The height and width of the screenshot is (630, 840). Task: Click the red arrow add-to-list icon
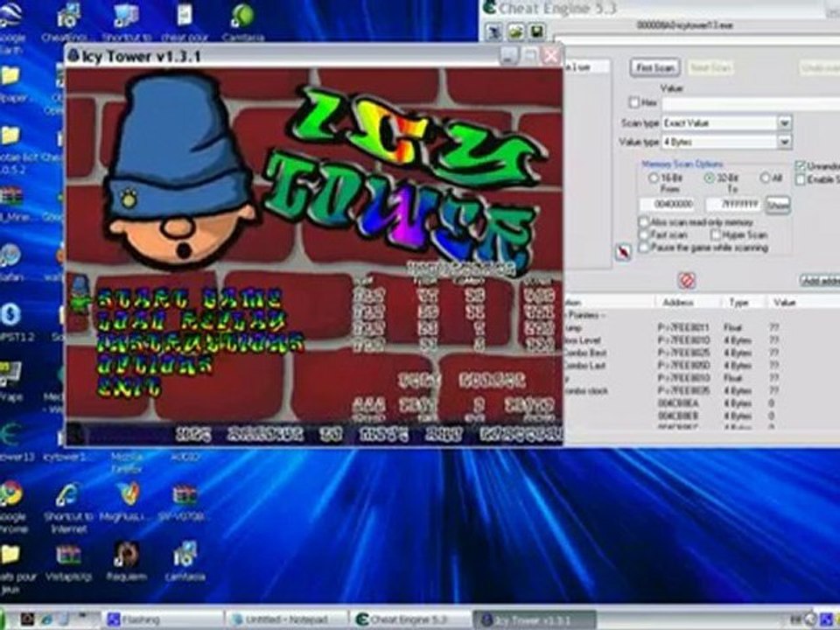(x=623, y=251)
